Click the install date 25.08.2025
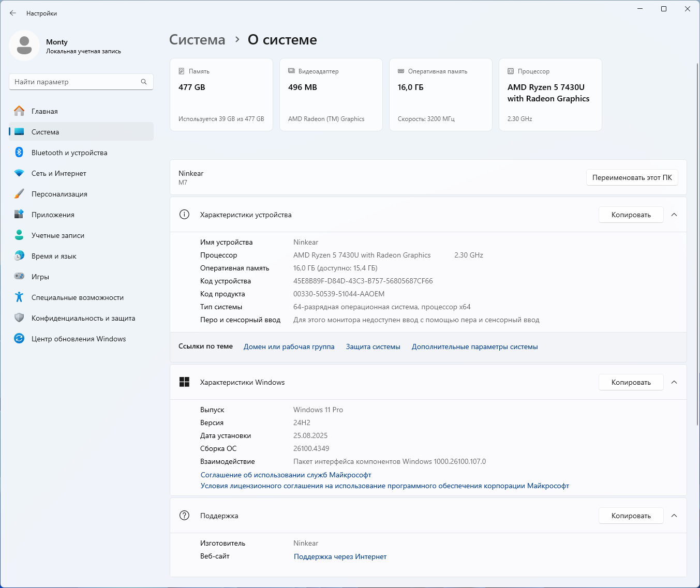 point(310,435)
